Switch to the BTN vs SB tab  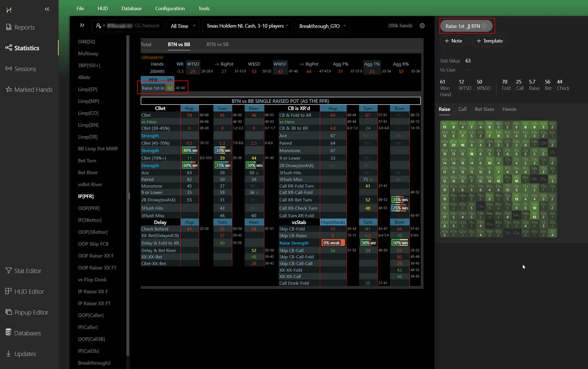click(x=217, y=44)
